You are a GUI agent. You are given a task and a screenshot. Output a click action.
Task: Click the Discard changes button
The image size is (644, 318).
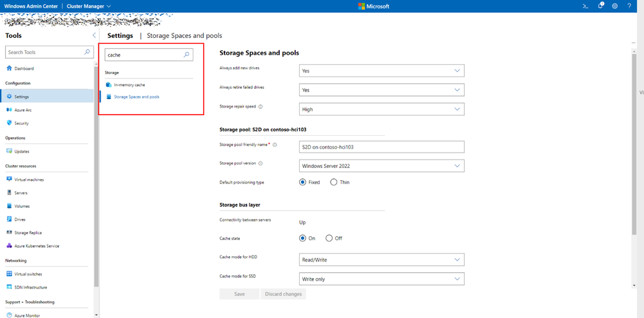pyautogui.click(x=284, y=294)
